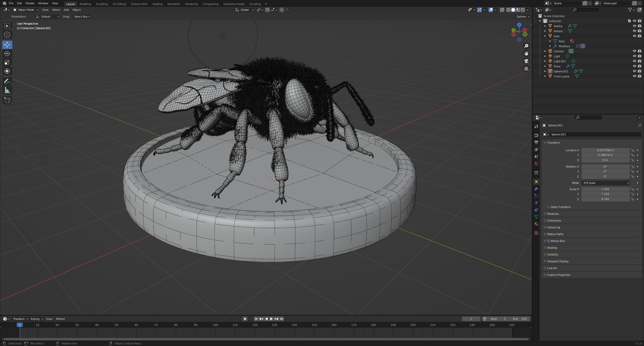Expand the Delta Transform subpanel
Screen dimensions: 644x346
point(560,207)
